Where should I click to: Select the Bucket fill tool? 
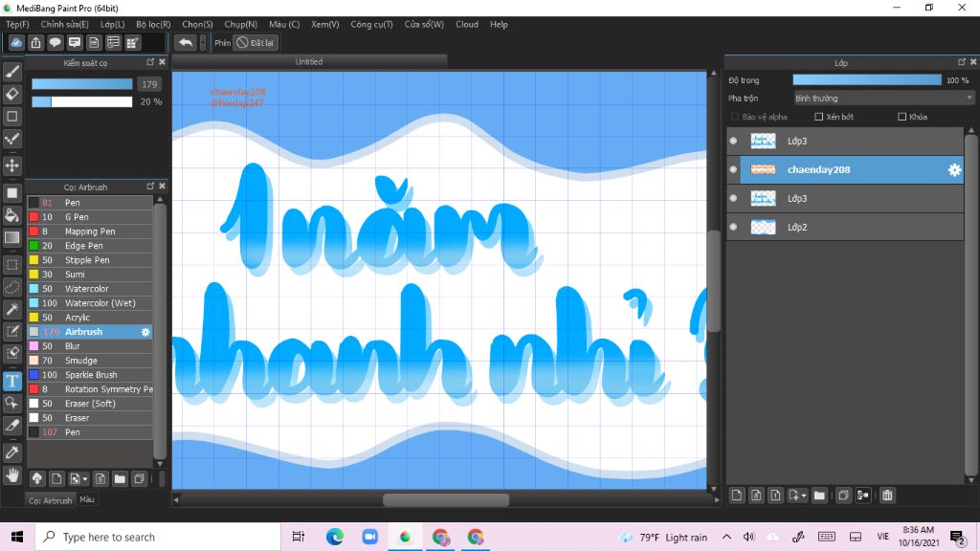(x=11, y=215)
